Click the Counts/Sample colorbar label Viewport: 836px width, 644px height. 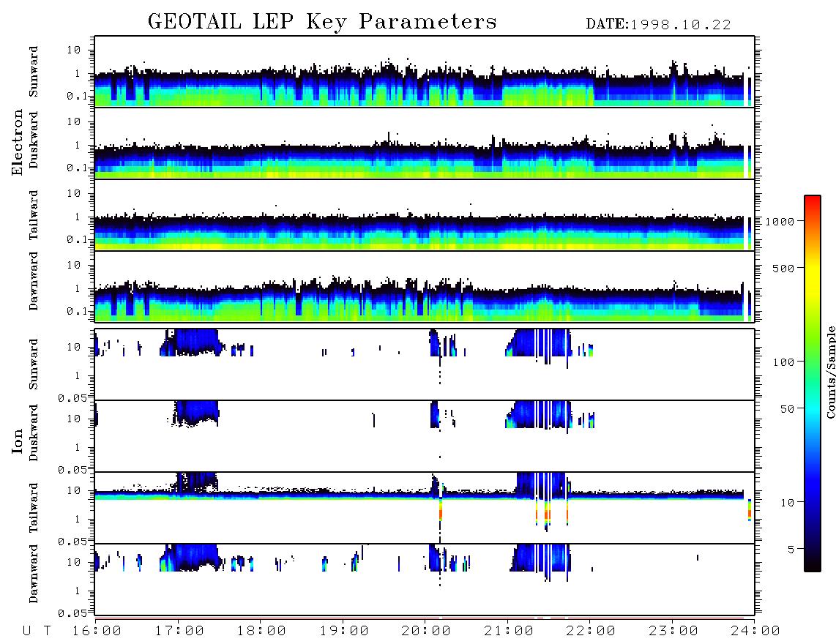coord(830,372)
